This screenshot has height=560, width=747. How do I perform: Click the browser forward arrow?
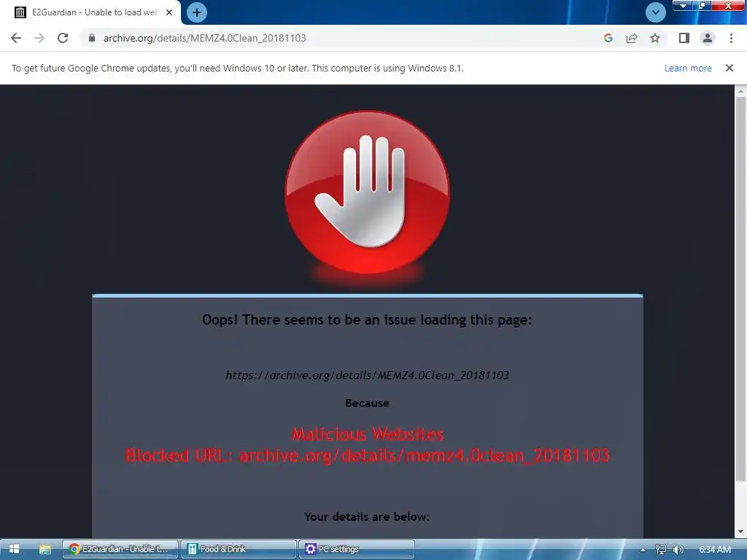[x=39, y=38]
